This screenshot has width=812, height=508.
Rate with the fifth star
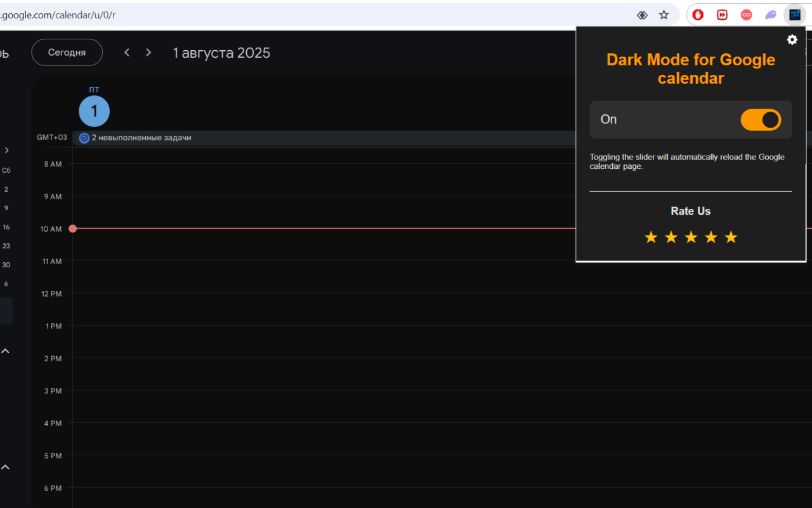[x=731, y=237]
